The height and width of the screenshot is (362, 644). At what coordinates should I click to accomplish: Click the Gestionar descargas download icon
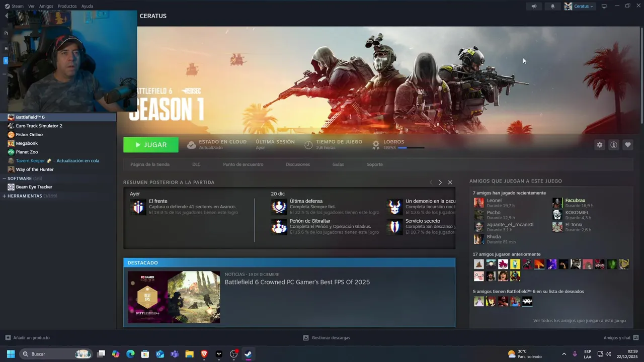point(306,337)
